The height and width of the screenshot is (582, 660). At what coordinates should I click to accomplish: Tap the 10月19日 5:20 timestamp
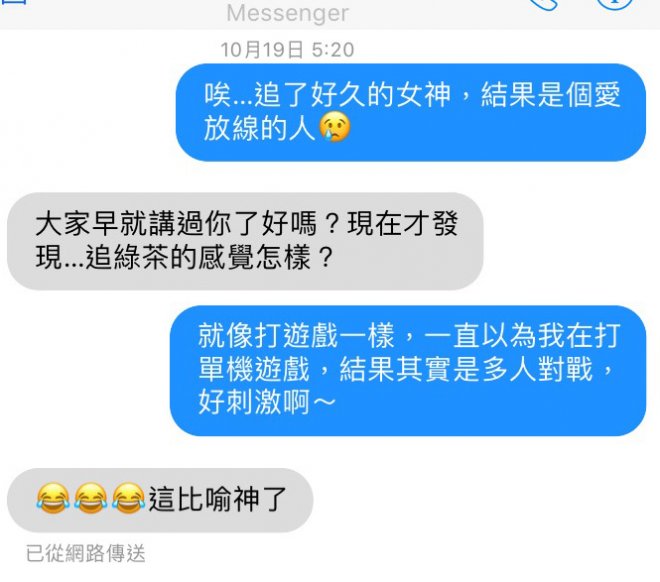click(x=287, y=50)
